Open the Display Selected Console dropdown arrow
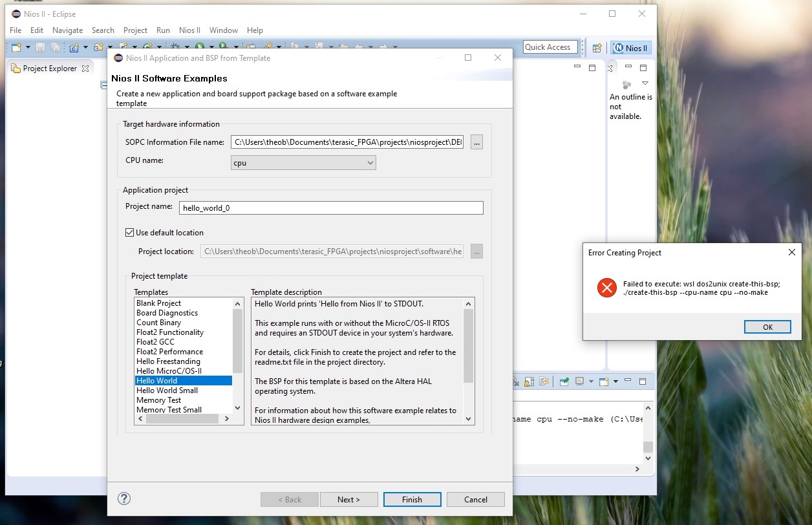Viewport: 812px width, 525px height. [x=591, y=381]
